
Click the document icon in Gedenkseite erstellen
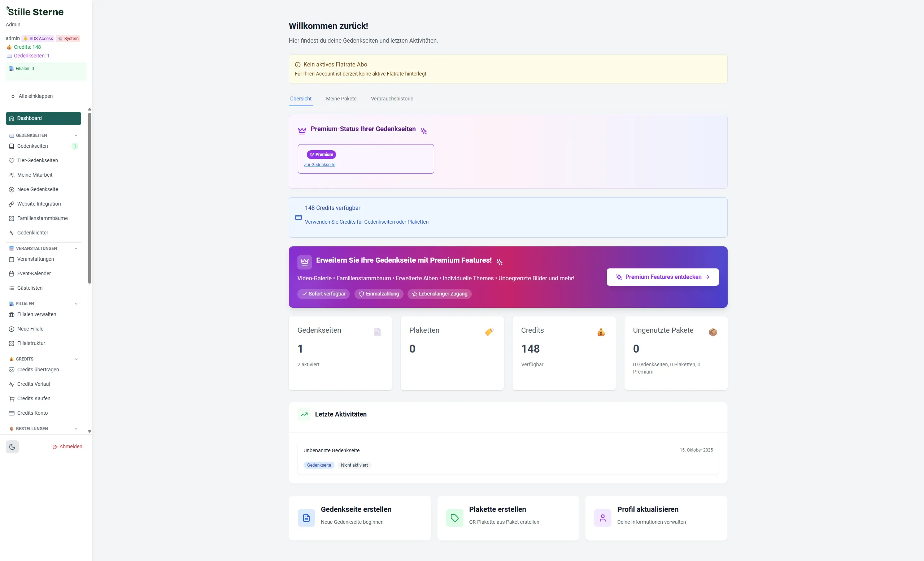tap(306, 518)
